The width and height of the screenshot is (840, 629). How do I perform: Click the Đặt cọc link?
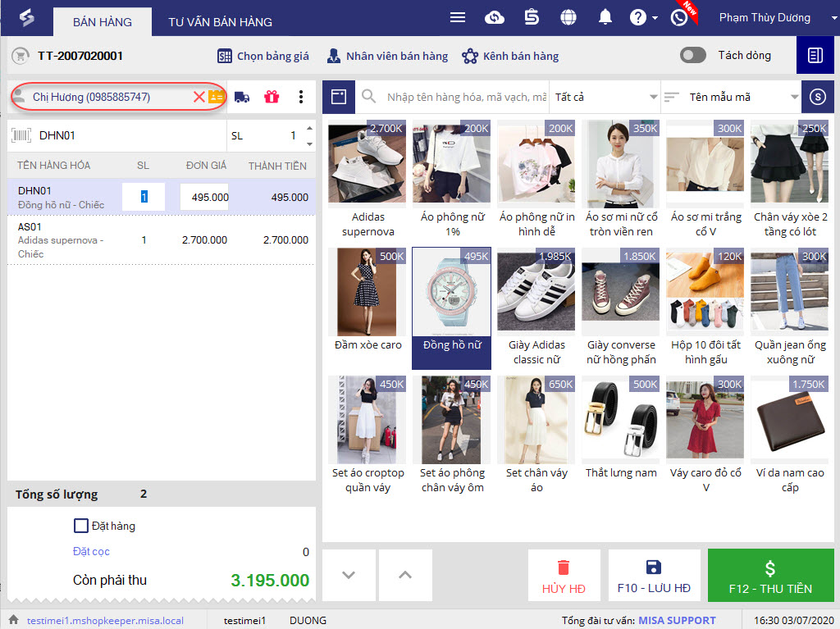(91, 551)
